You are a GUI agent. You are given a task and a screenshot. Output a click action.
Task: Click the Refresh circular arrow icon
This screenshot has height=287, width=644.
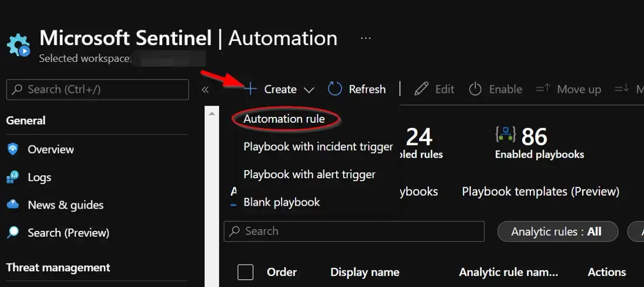pyautogui.click(x=334, y=89)
